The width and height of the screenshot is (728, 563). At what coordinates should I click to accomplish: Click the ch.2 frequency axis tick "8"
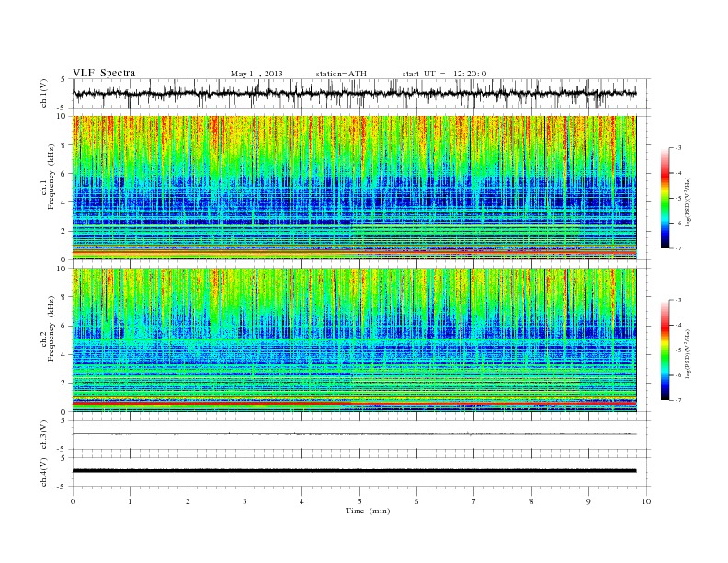pos(64,297)
